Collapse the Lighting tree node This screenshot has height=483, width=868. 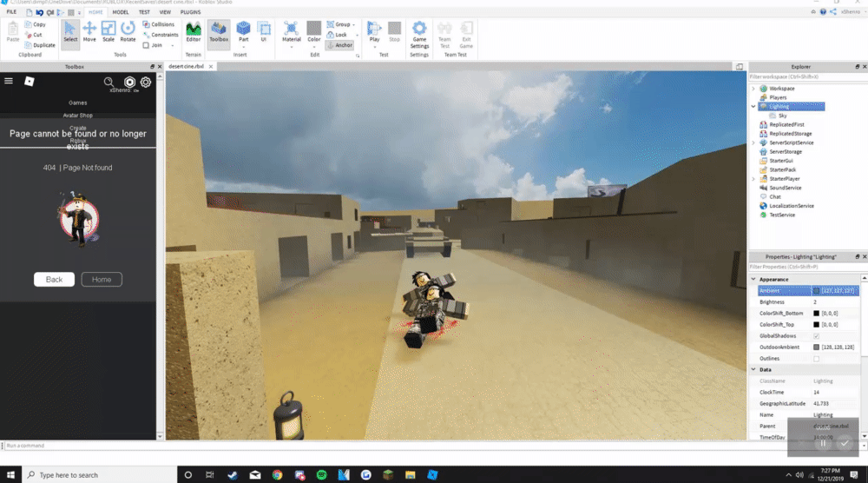pos(753,106)
